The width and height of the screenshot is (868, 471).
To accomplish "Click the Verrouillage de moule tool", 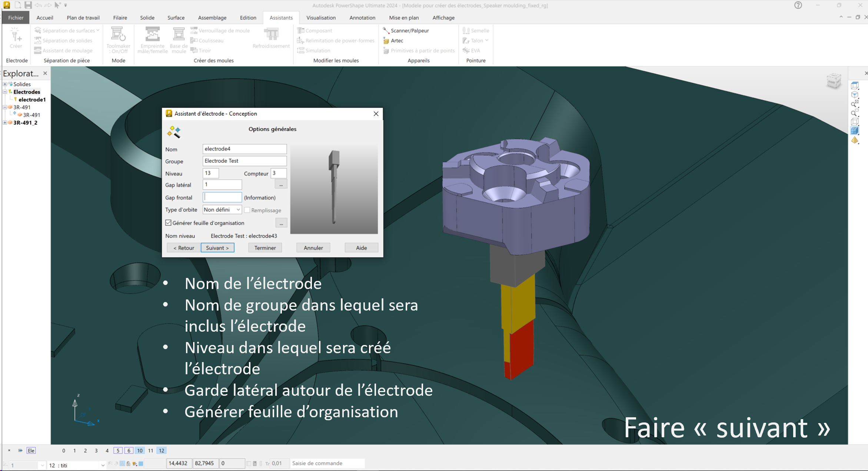I will (x=220, y=30).
